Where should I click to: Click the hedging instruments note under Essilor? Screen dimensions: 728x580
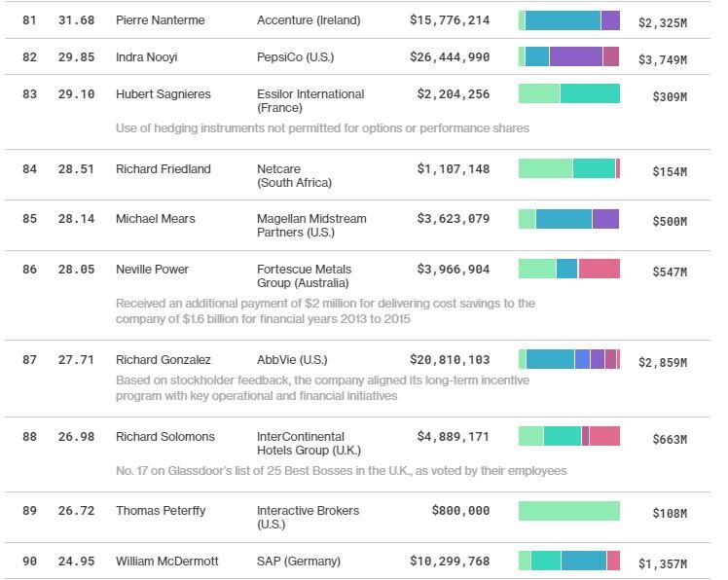pyautogui.click(x=322, y=128)
